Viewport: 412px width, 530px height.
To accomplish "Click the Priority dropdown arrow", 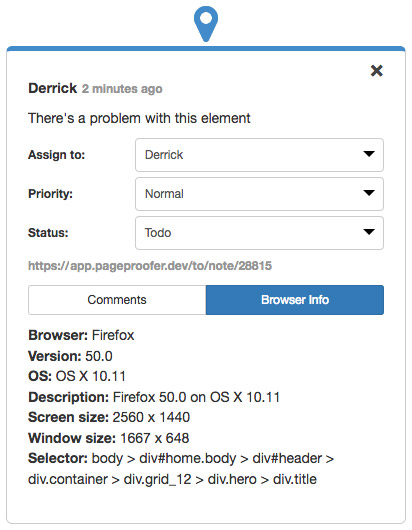I will (369, 193).
